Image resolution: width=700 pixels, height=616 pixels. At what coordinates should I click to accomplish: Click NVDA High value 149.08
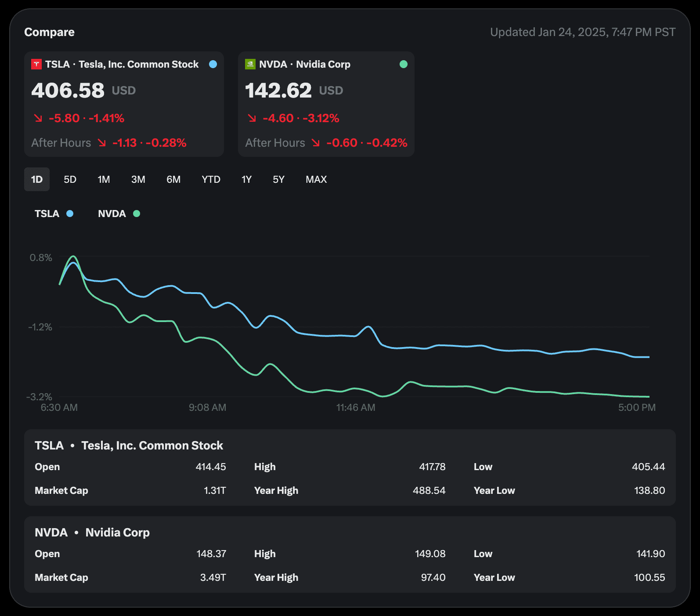pos(430,554)
